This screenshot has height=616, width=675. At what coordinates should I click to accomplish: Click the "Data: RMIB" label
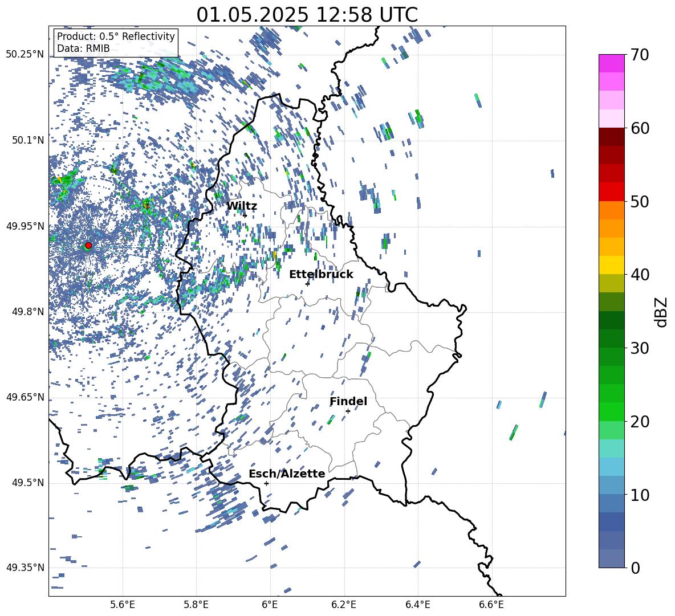[83, 48]
